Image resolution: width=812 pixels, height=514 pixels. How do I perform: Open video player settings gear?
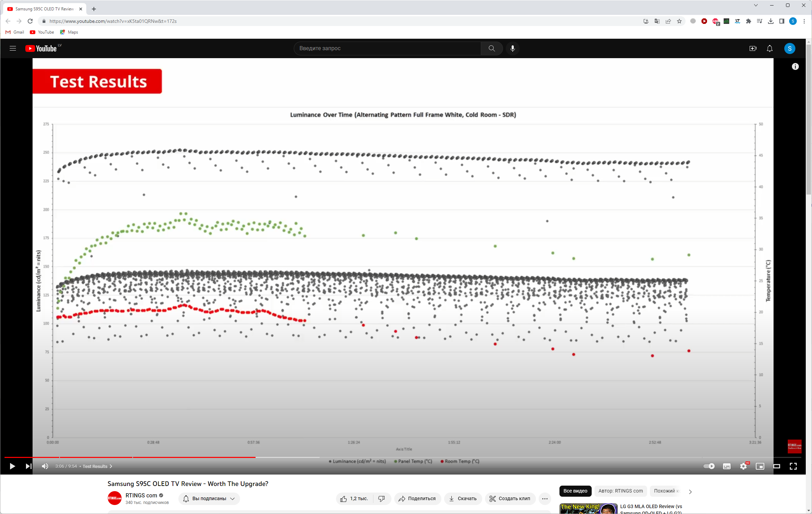click(743, 466)
